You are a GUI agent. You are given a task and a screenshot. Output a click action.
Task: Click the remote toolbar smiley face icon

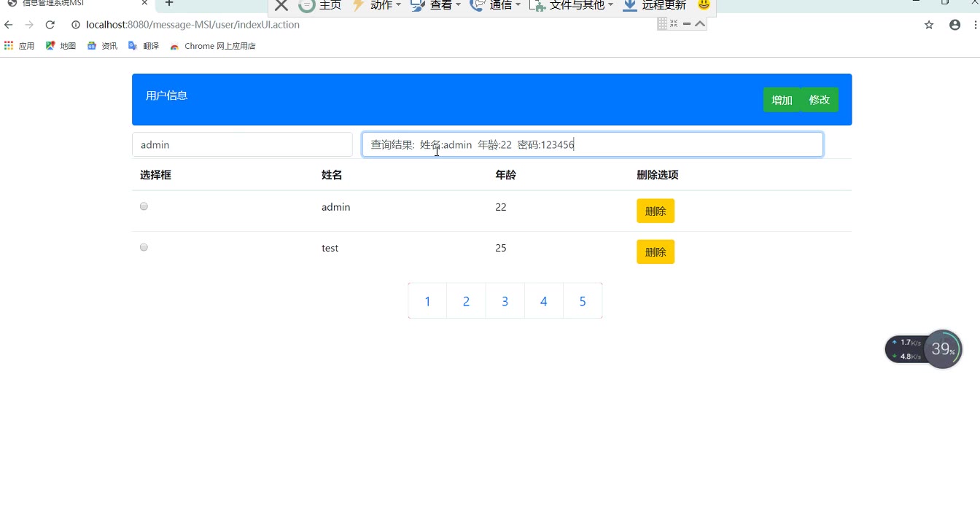pyautogui.click(x=704, y=5)
